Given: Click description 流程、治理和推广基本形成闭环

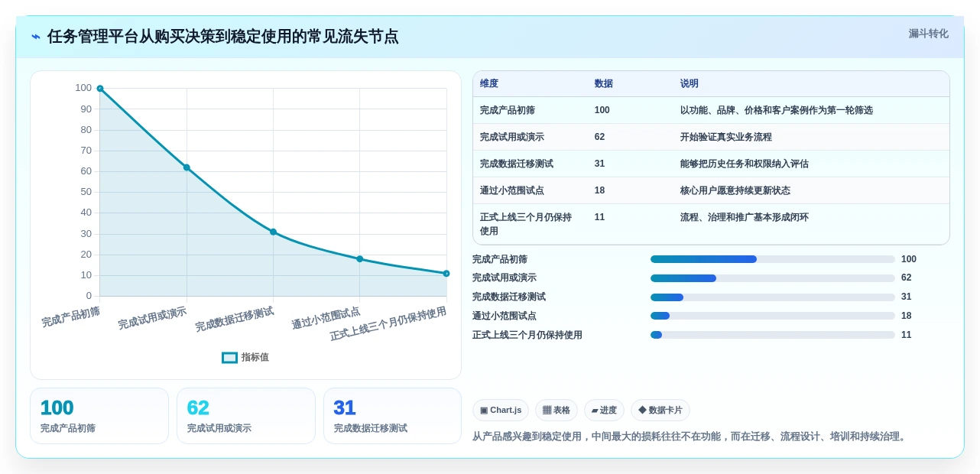Looking at the screenshot, I should (745, 217).
